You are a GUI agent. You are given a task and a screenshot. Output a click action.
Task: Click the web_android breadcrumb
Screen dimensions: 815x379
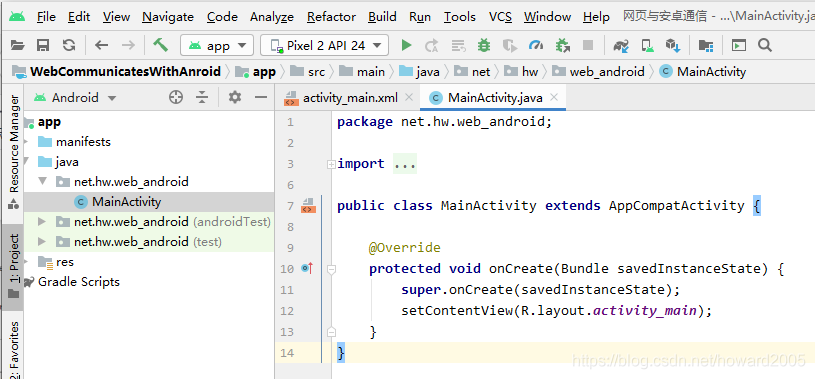pyautogui.click(x=607, y=72)
